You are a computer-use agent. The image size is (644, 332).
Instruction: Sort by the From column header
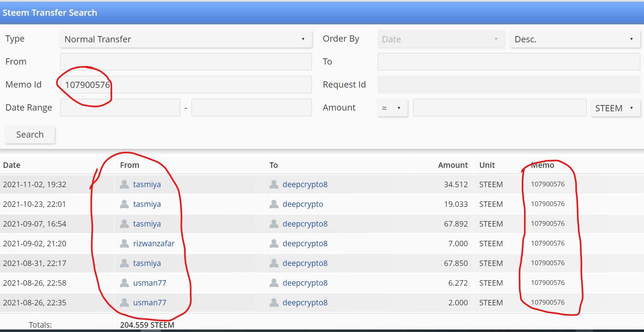(x=130, y=165)
